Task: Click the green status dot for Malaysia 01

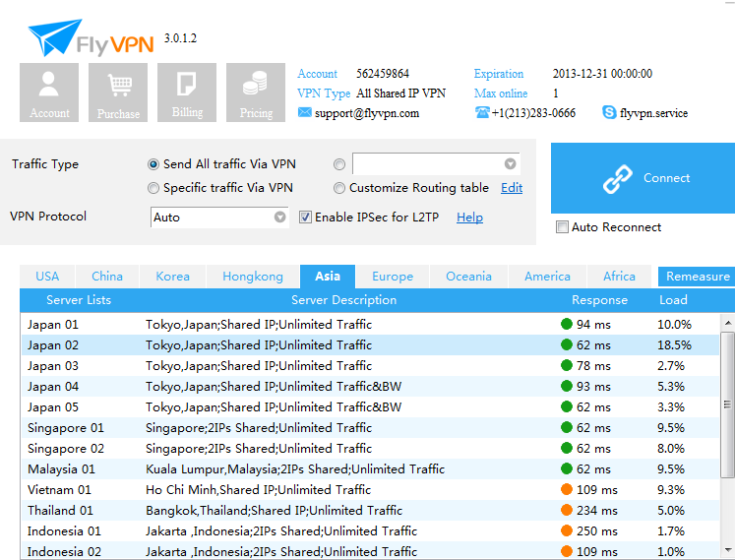Action: pos(567,468)
